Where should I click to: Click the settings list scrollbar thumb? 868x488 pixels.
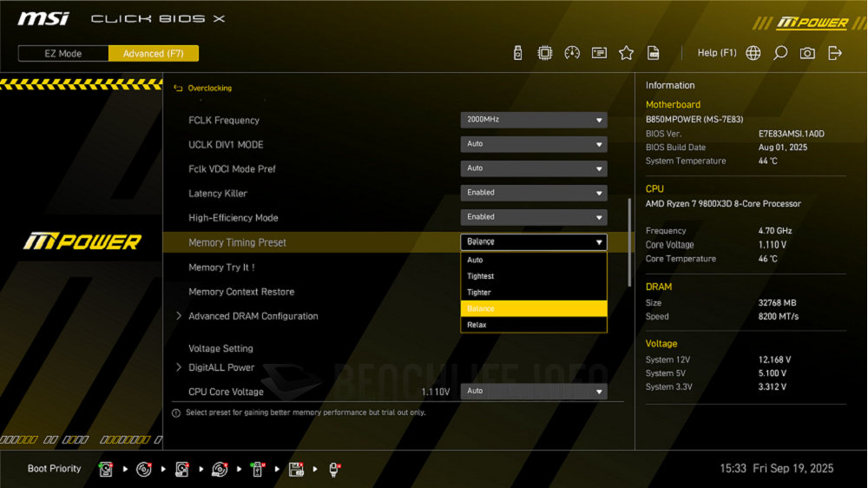[x=629, y=242]
